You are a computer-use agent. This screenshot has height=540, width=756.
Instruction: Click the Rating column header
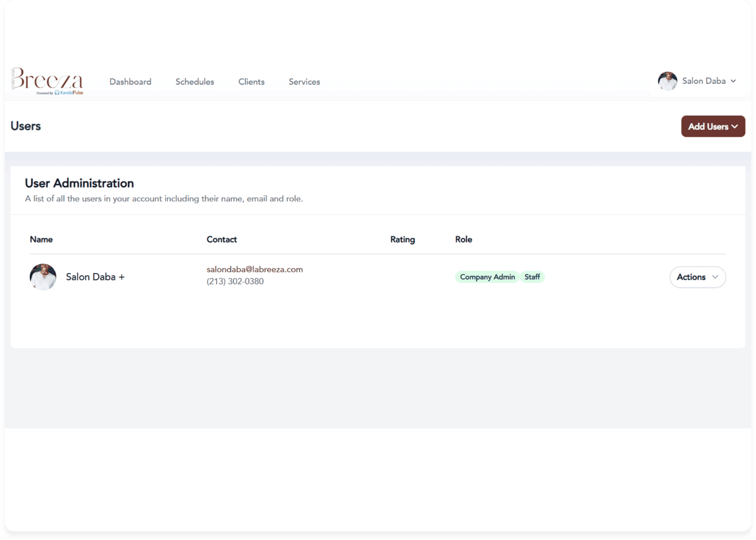(403, 239)
